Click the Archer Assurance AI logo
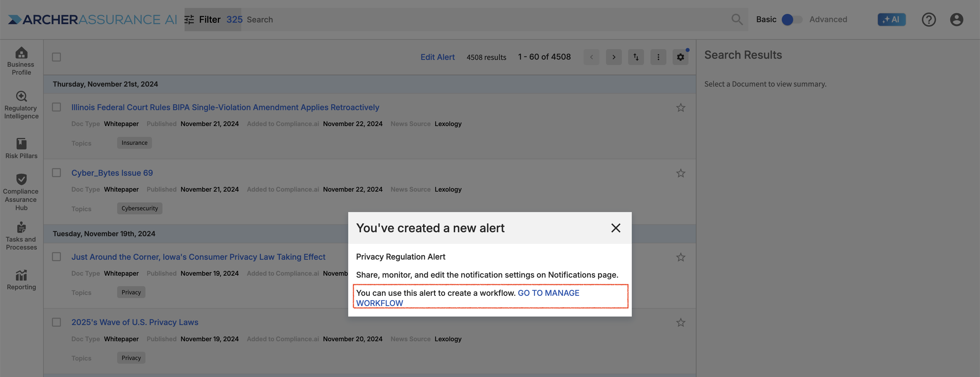 pos(92,19)
